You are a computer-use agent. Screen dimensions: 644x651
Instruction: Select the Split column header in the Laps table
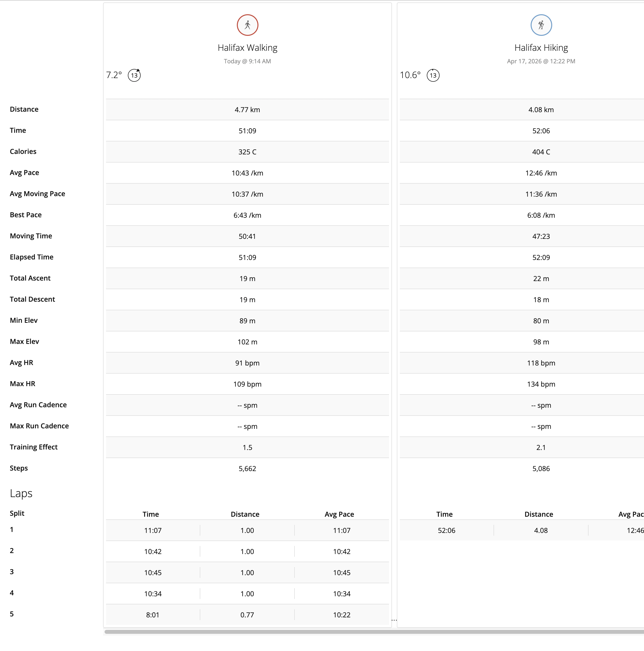pyautogui.click(x=17, y=513)
